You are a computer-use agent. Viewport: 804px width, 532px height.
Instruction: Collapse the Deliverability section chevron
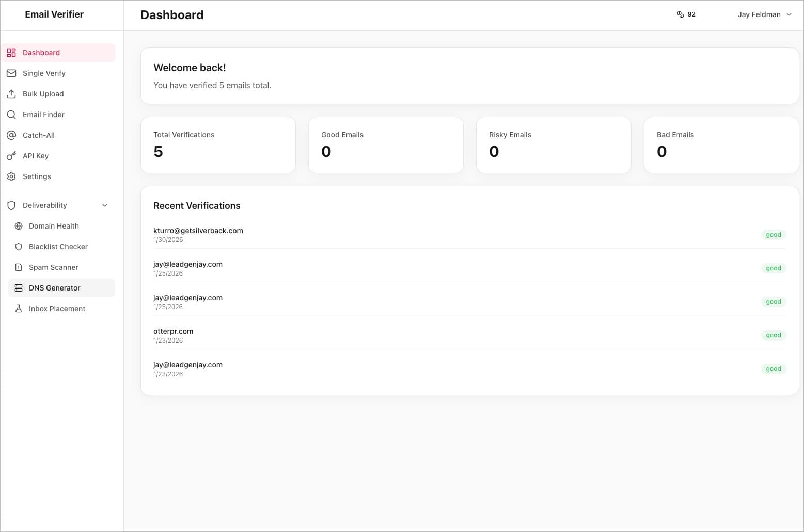click(x=105, y=205)
